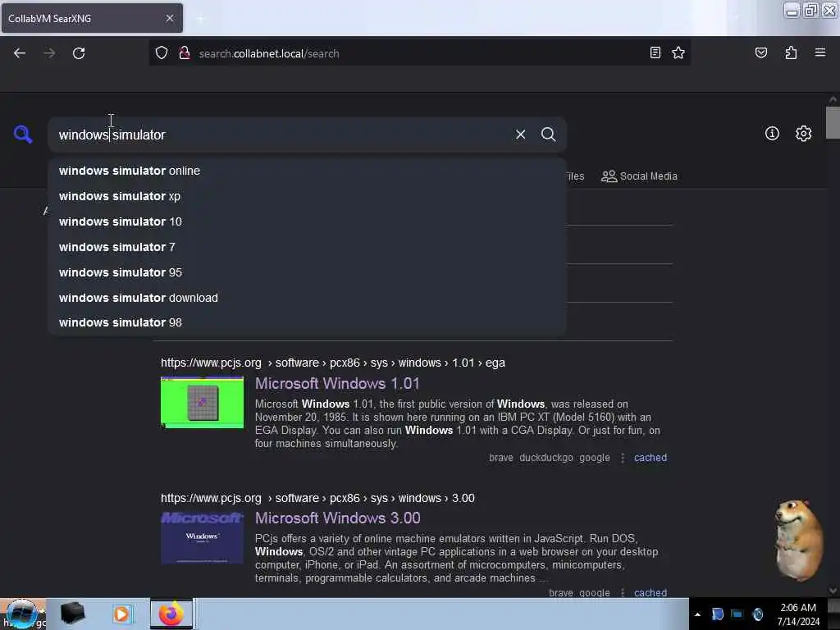Open the Pocket save icon
840x630 pixels.
[760, 52]
